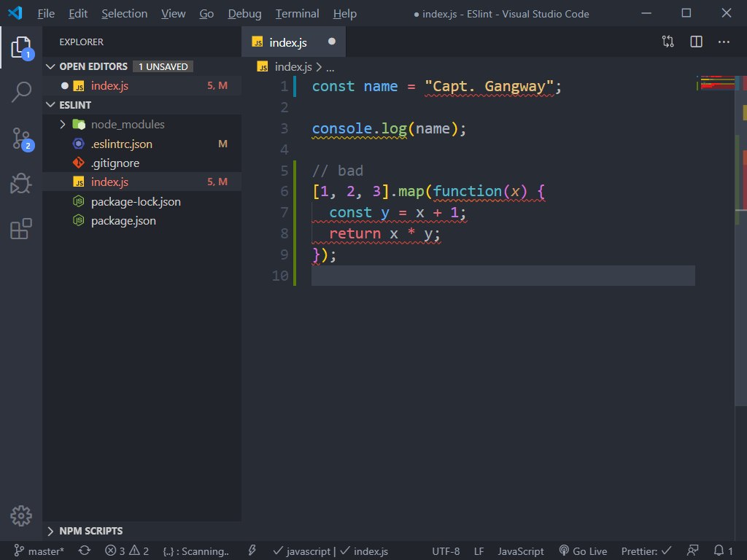Click the Prettier status indicator

click(646, 551)
